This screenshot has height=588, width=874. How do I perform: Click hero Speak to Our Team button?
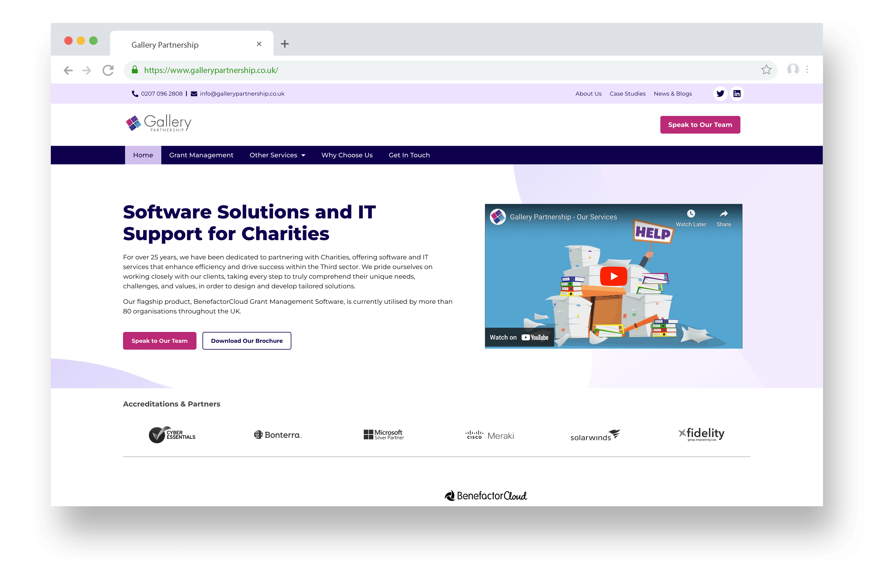tap(160, 341)
